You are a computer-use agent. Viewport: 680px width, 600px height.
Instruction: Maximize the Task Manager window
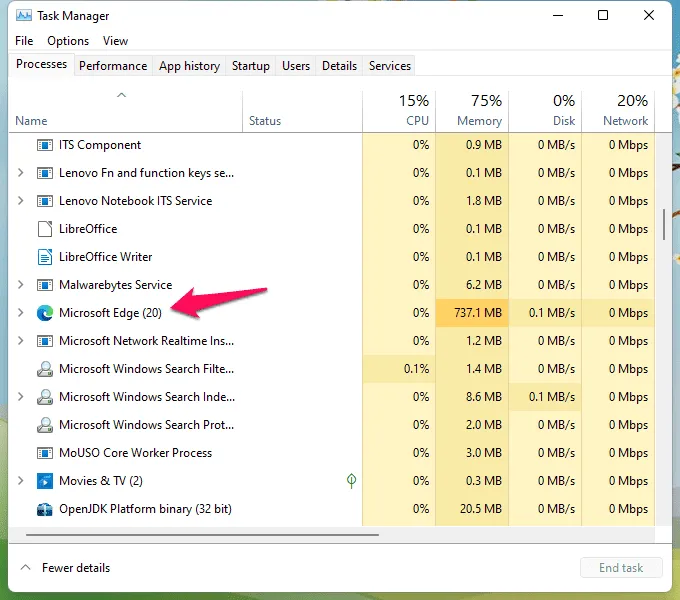(x=603, y=16)
